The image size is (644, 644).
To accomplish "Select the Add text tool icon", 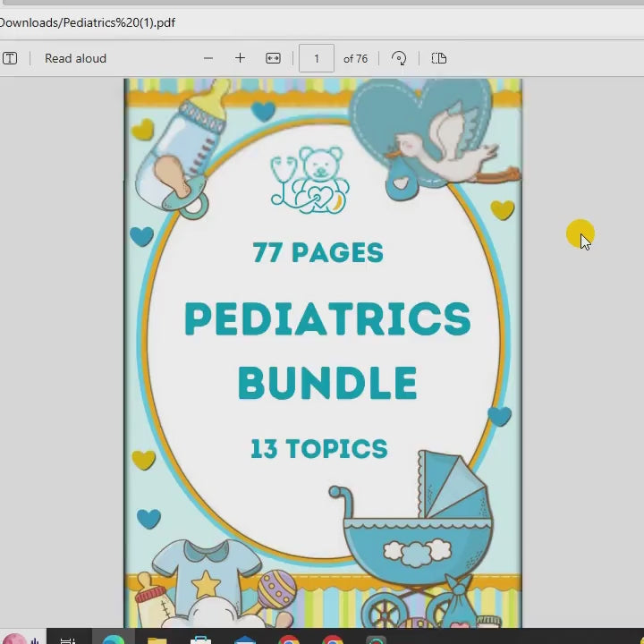I will click(10, 58).
